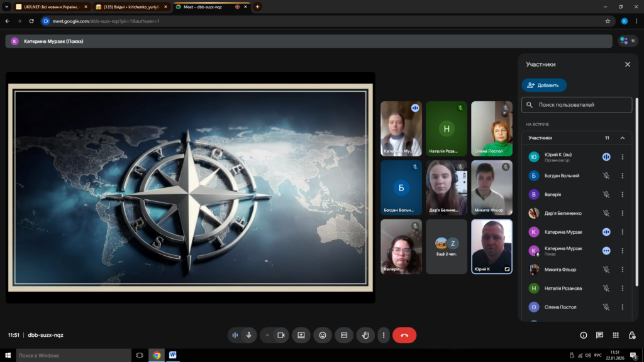Open the activities grid icon
This screenshot has width=644, height=362.
coord(616,336)
